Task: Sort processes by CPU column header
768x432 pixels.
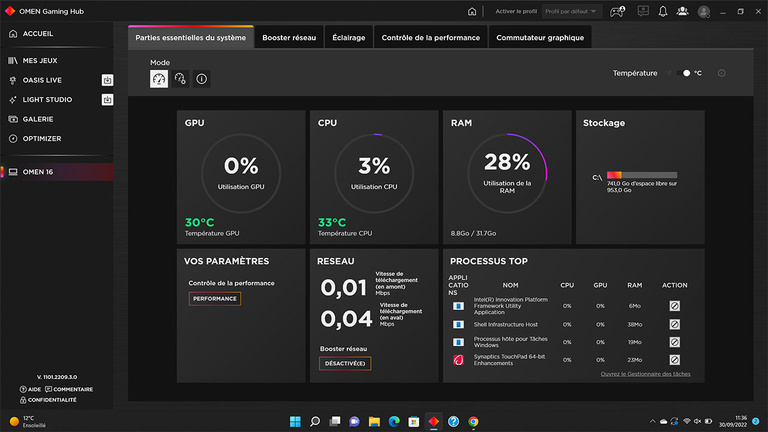Action: point(567,285)
